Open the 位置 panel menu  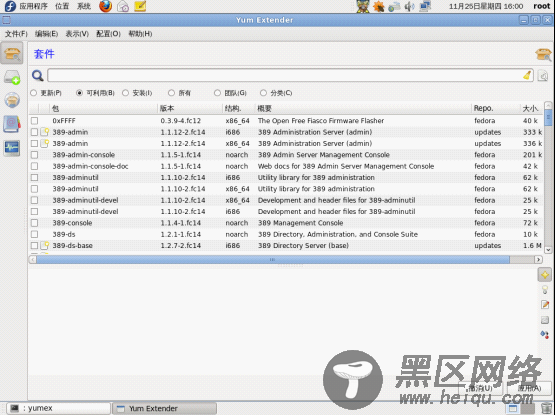point(62,6)
